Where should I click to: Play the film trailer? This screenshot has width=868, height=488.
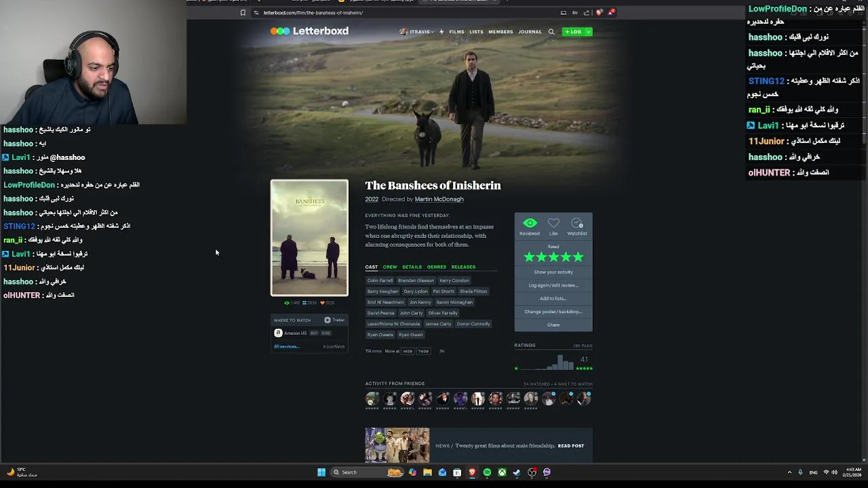[334, 320]
